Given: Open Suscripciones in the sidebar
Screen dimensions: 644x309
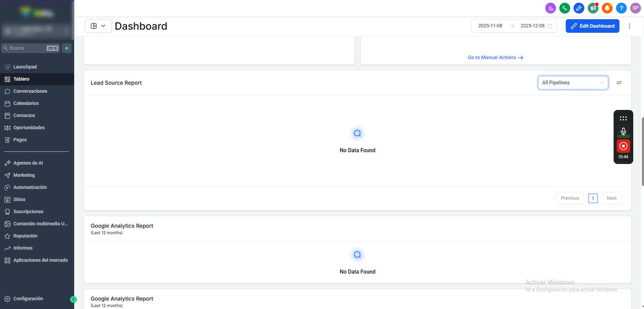Looking at the screenshot, I should click(x=37, y=212).
